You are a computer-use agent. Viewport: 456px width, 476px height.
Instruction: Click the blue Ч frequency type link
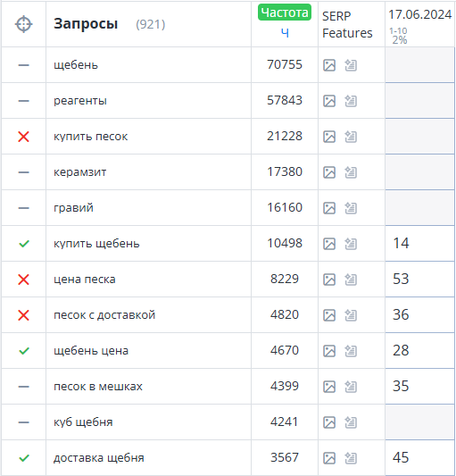(x=285, y=32)
